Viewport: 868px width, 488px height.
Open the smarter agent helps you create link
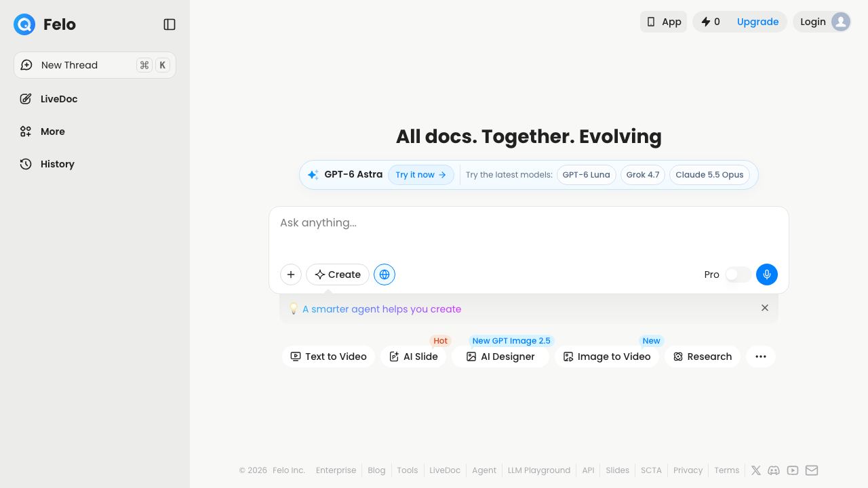pyautogui.click(x=382, y=309)
